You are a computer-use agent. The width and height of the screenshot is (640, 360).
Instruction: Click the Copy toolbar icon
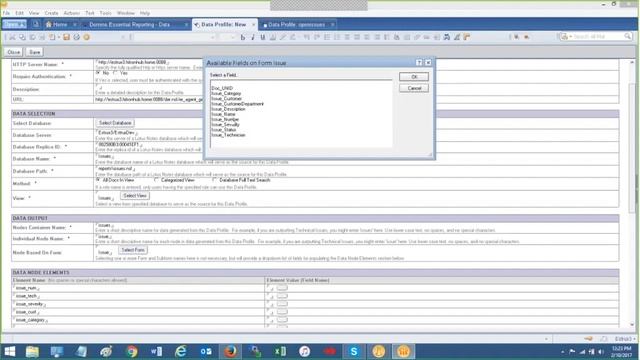point(22,37)
